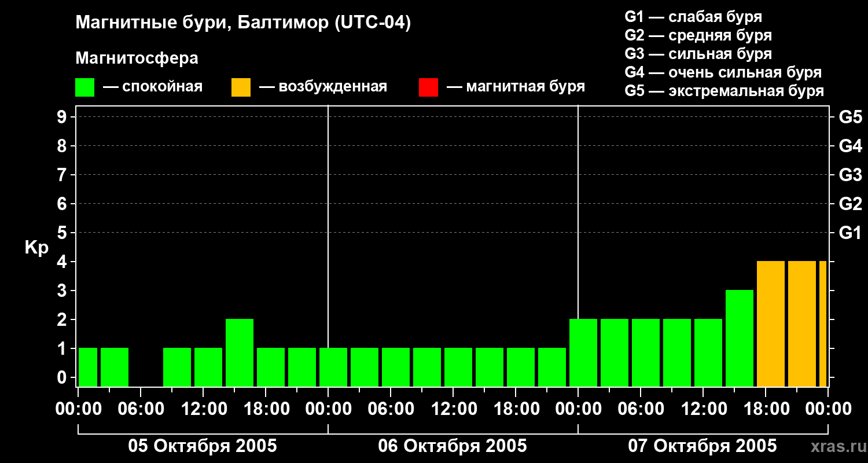The width and height of the screenshot is (868, 463).
Task: Click the date label '07 Октября 2005'
Action: (703, 446)
